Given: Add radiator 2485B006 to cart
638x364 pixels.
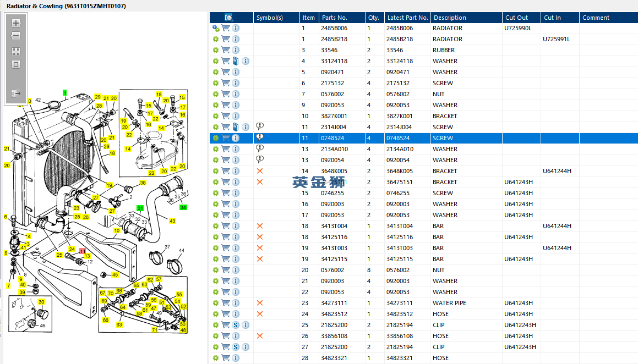Looking at the screenshot, I should pos(226,28).
